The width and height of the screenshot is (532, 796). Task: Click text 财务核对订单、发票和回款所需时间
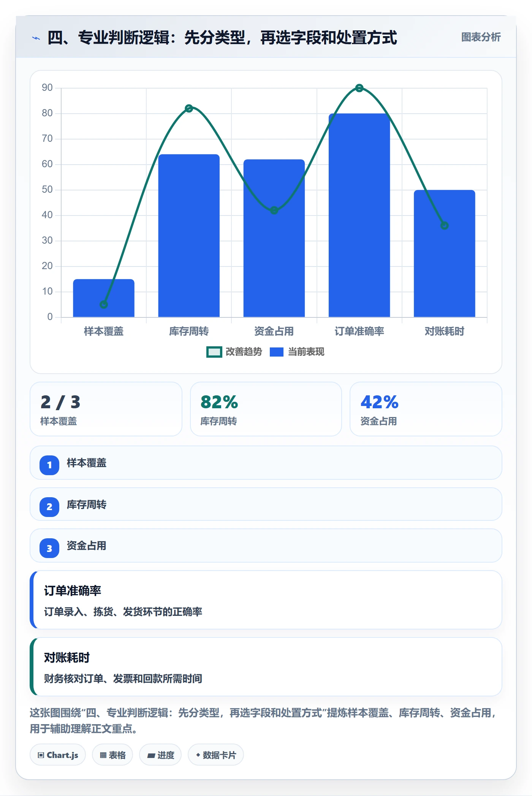click(123, 679)
